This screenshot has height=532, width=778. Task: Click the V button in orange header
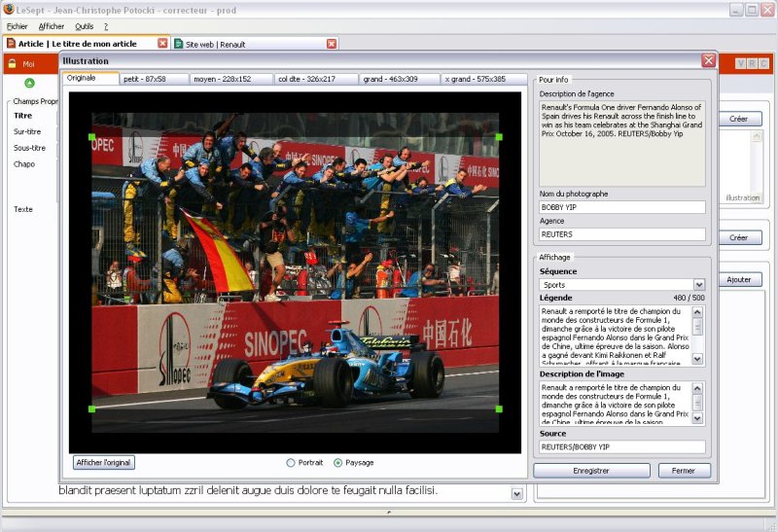[741, 63]
